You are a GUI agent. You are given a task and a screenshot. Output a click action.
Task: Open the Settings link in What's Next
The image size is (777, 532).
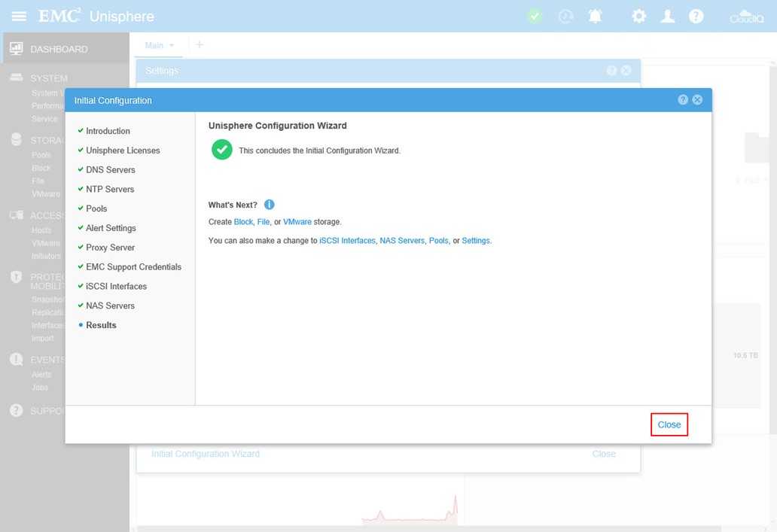476,240
